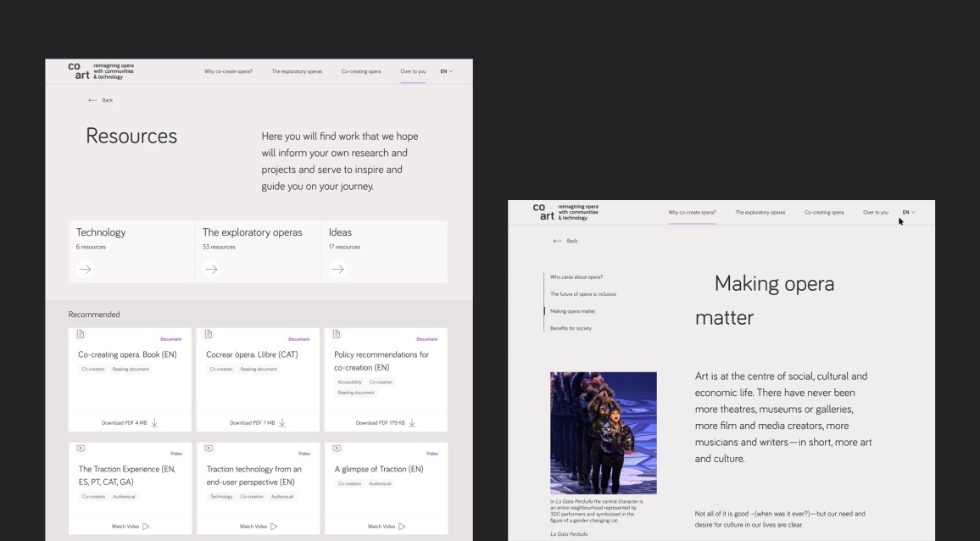Click play icon for The Traction Experience video
The image size is (980, 541).
[146, 527]
